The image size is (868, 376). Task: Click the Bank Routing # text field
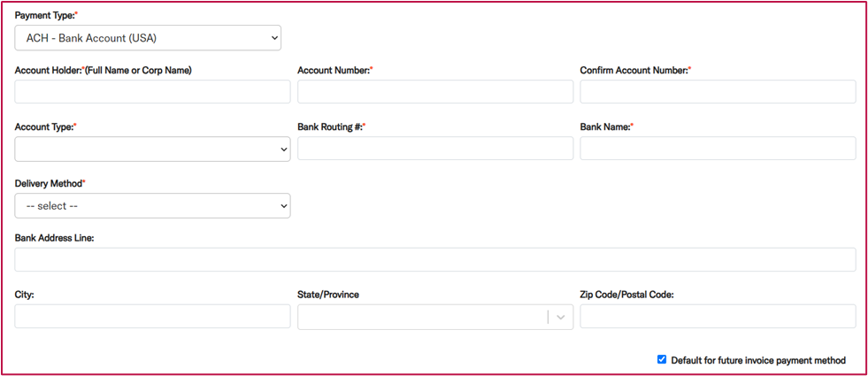(435, 149)
